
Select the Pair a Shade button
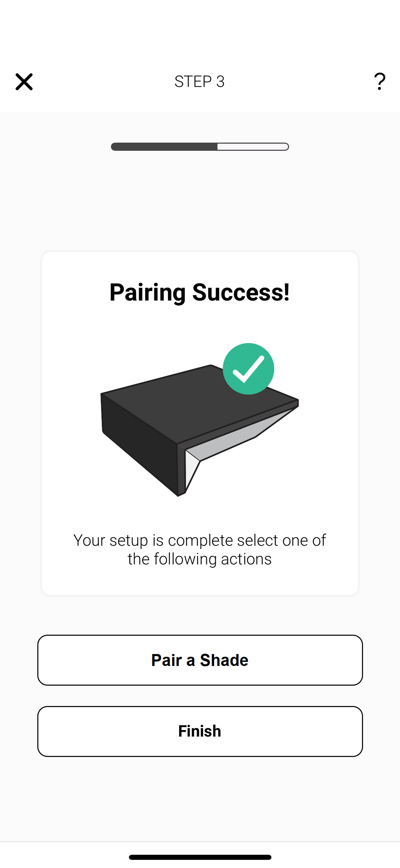(200, 660)
